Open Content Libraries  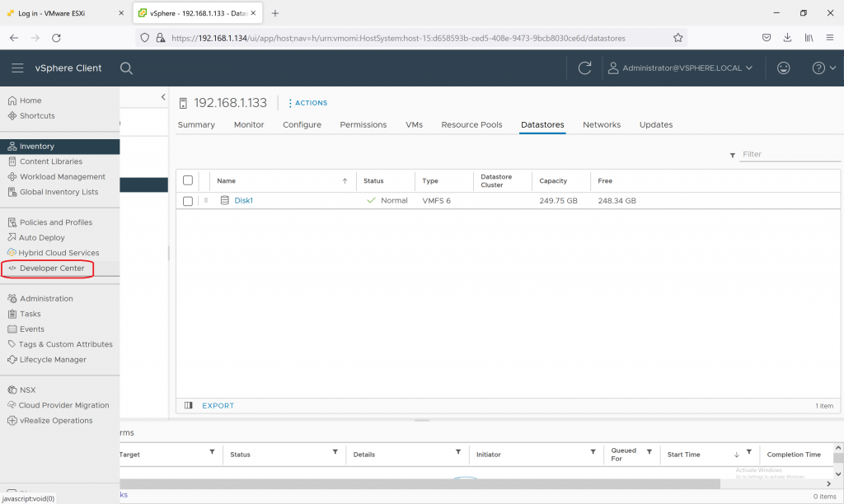click(x=45, y=161)
